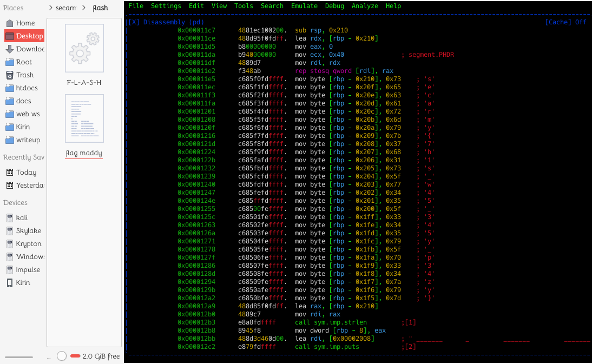This screenshot has width=592, height=364.
Task: Open the Skylake device
Action: pyautogui.click(x=24, y=230)
